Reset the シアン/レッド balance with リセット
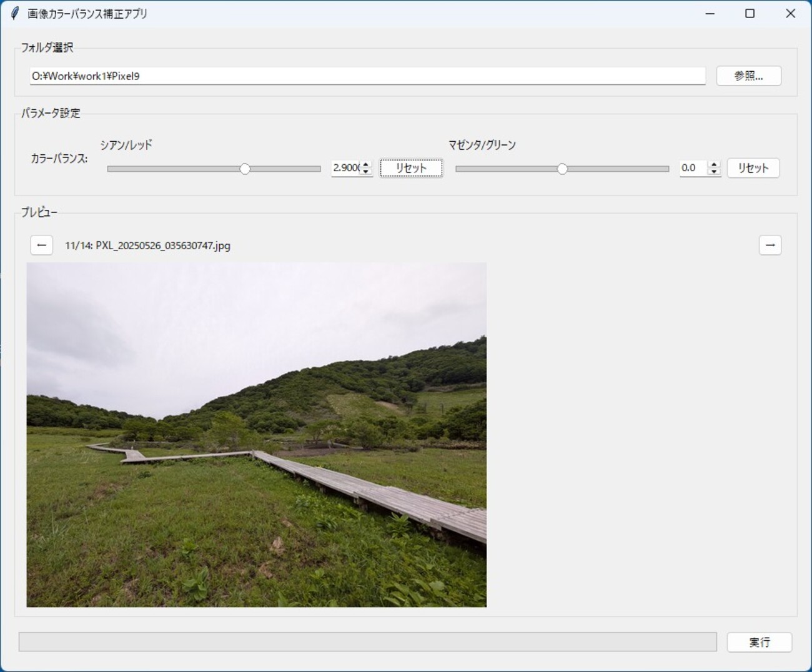 click(x=411, y=168)
